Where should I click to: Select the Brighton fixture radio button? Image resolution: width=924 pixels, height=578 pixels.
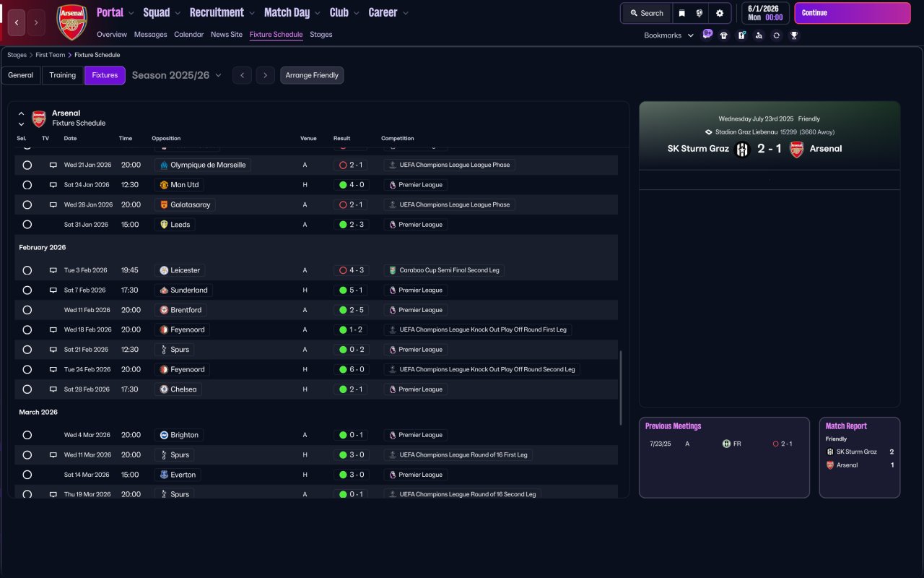click(x=27, y=435)
